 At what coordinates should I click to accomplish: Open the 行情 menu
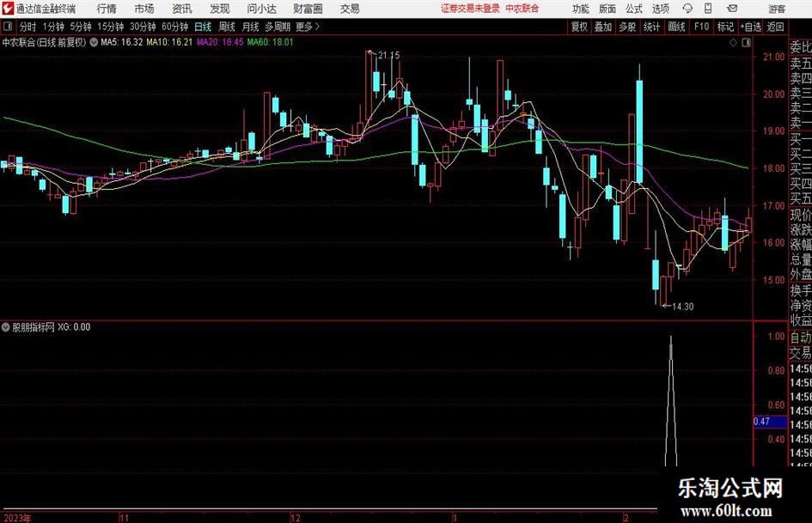107,9
